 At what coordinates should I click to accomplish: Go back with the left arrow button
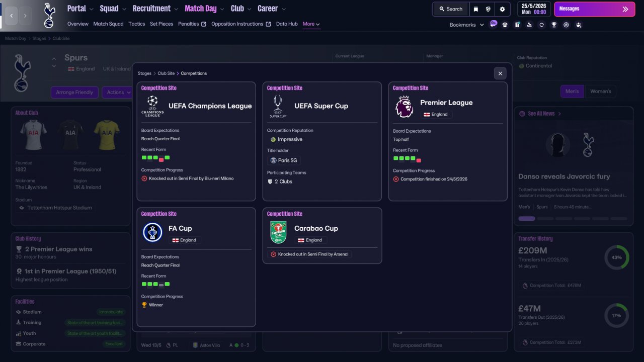click(x=11, y=16)
